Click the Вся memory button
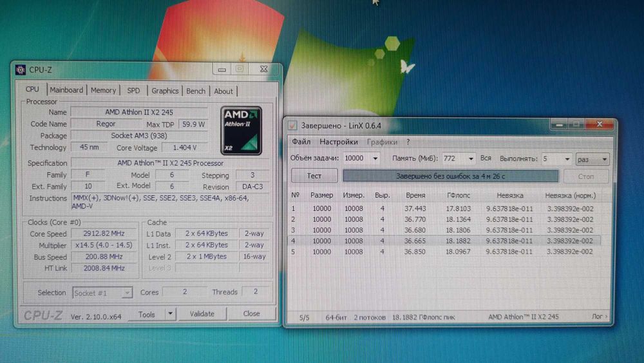The height and width of the screenshot is (363, 644). 486,158
